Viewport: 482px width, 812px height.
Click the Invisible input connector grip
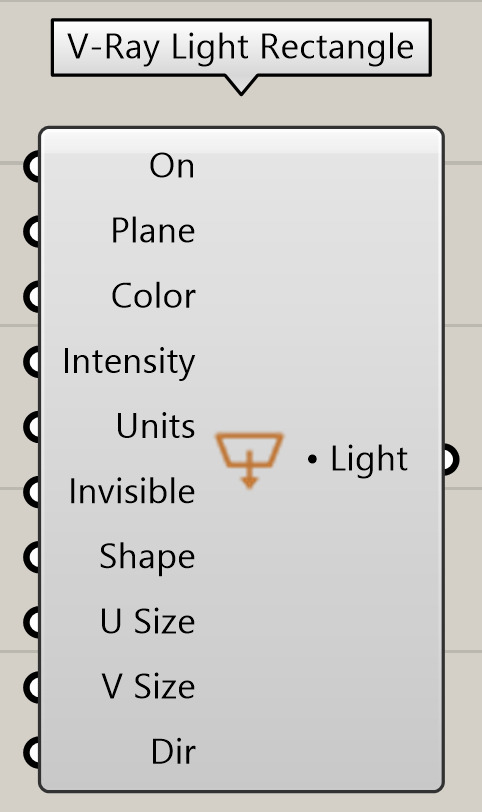tap(32, 492)
